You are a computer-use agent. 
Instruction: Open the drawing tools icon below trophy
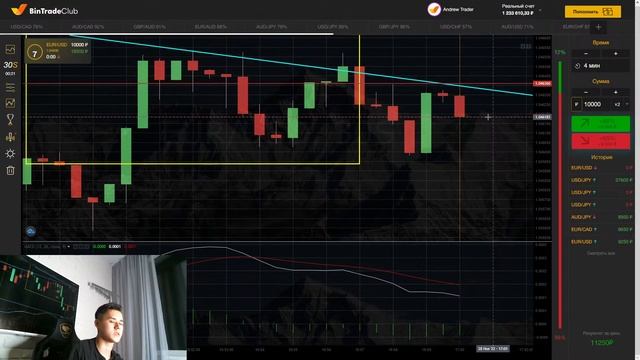[x=10, y=137]
